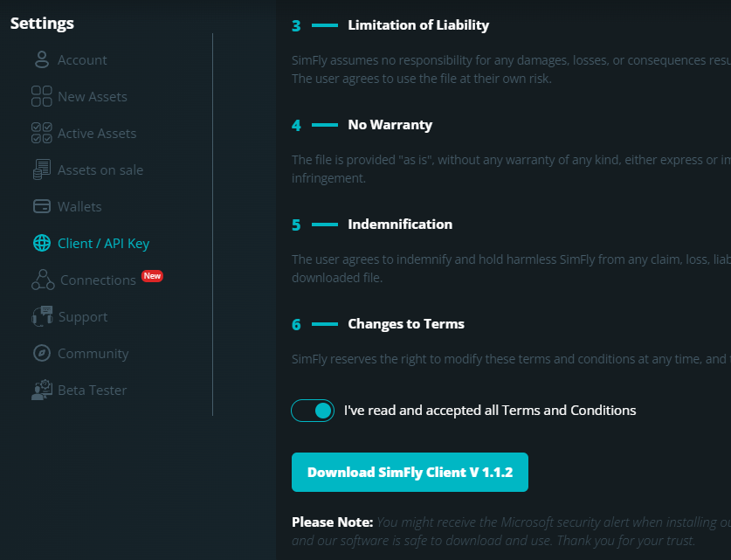Click the Beta Tester icon

pos(41,391)
